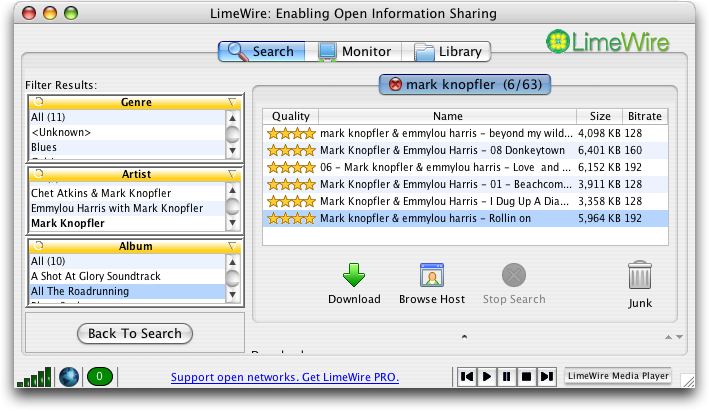Open the Get LimeWire PRO link

(x=284, y=377)
